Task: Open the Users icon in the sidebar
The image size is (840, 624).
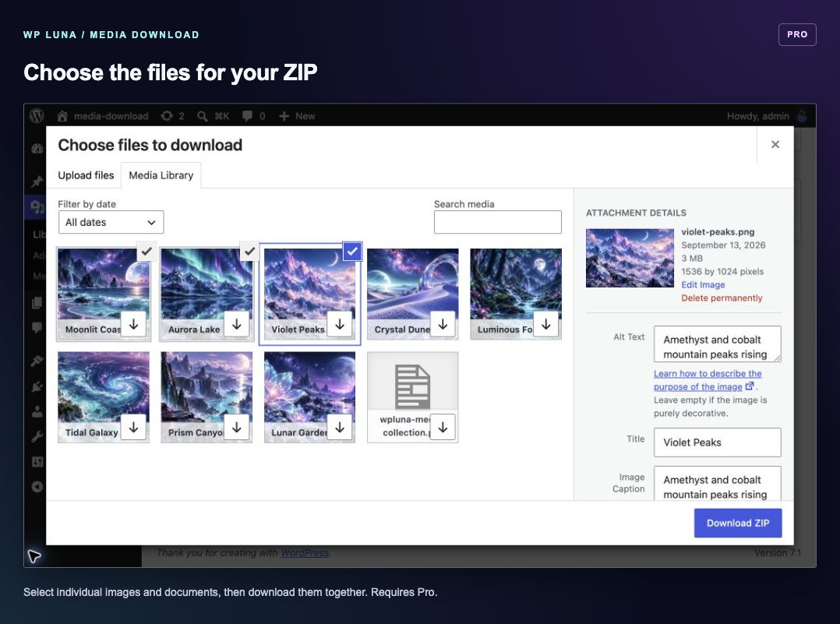Action: point(37,411)
